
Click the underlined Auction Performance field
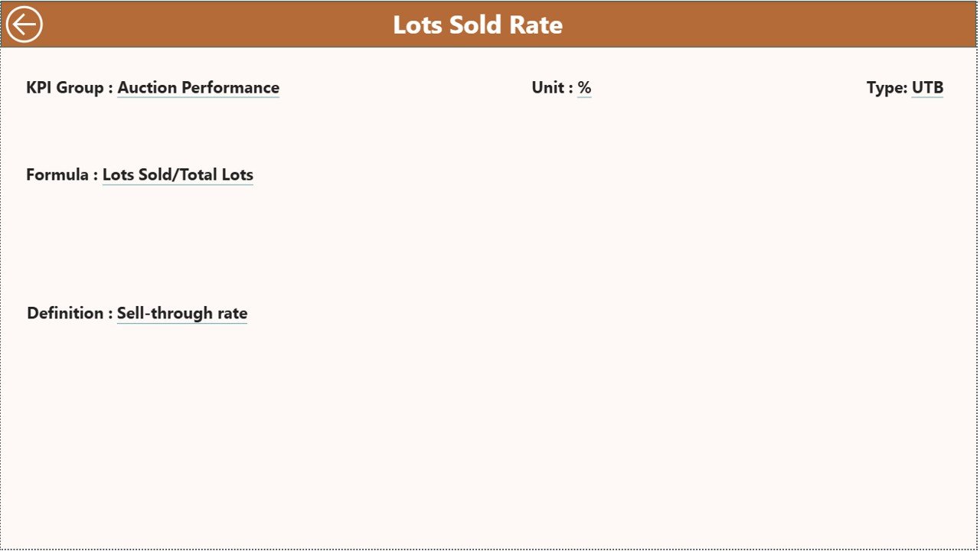point(198,87)
